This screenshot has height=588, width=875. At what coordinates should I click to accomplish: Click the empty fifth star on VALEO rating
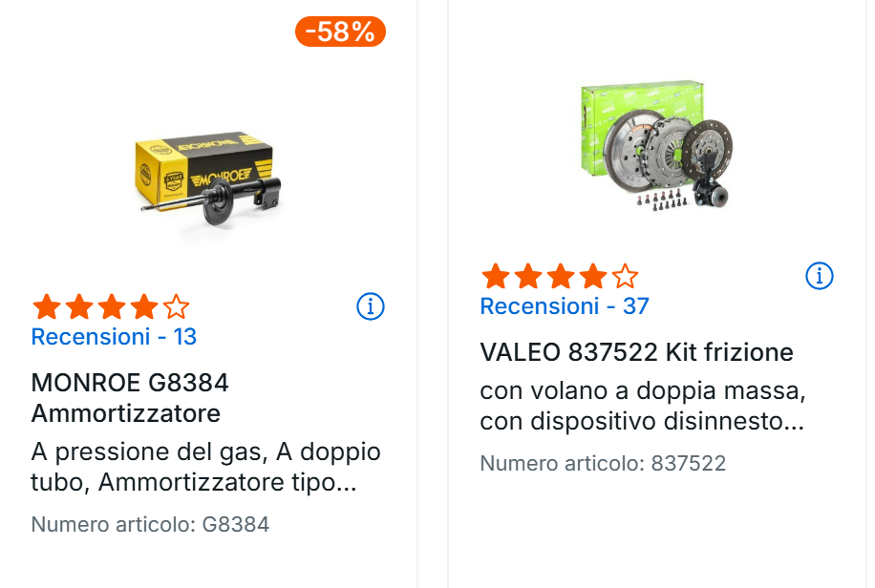[625, 277]
